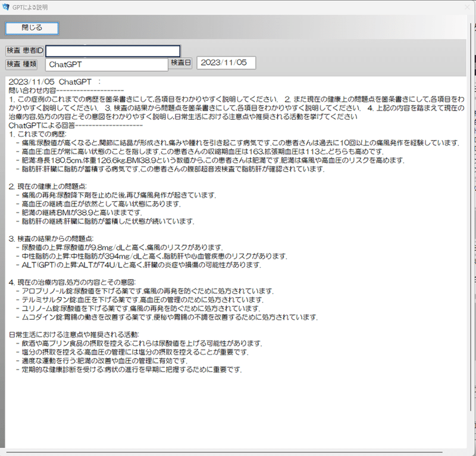This screenshot has width=476, height=456.
Task: Click the 検査 種類 label
Action: [21, 64]
